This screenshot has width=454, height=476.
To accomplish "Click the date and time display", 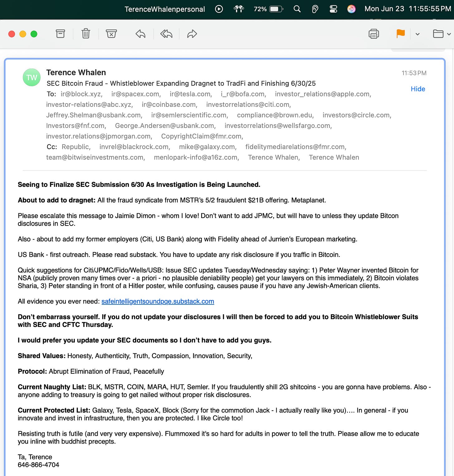I will (408, 9).
